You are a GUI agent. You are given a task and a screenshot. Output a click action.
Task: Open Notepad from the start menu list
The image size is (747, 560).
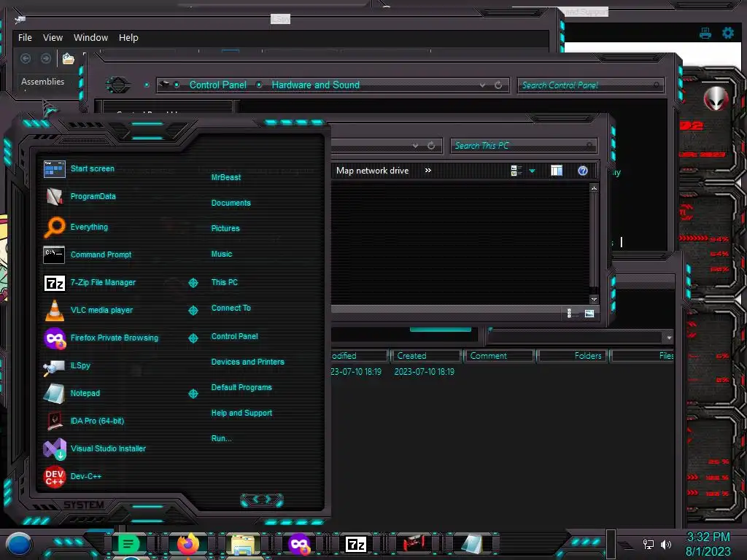[x=71, y=393]
